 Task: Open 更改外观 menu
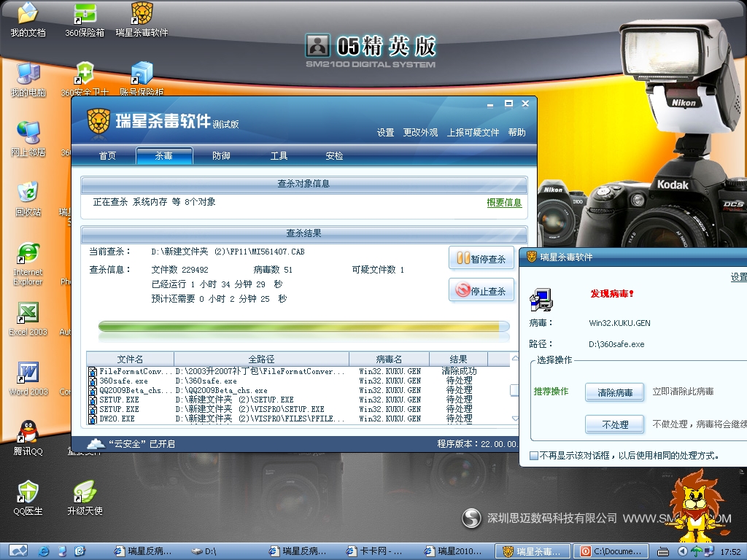420,133
